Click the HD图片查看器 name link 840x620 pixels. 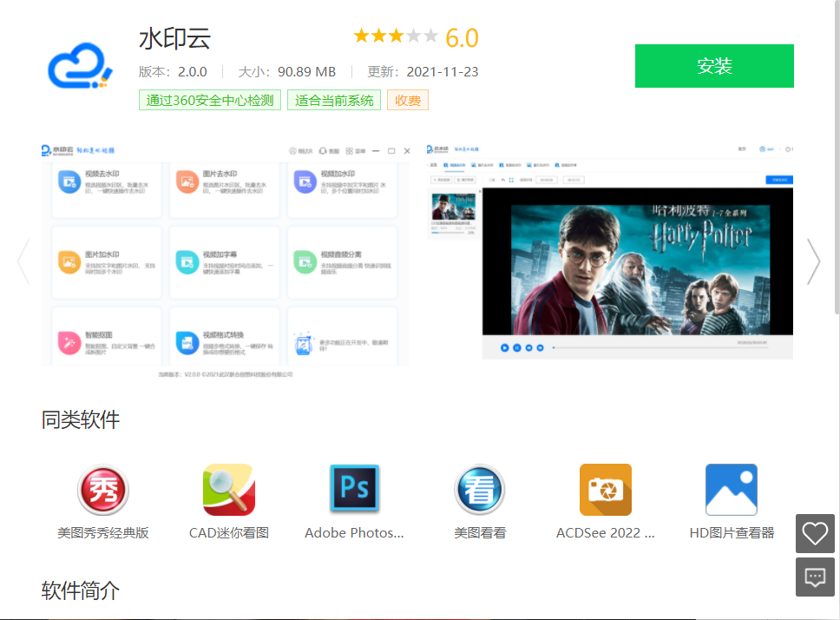[x=732, y=533]
